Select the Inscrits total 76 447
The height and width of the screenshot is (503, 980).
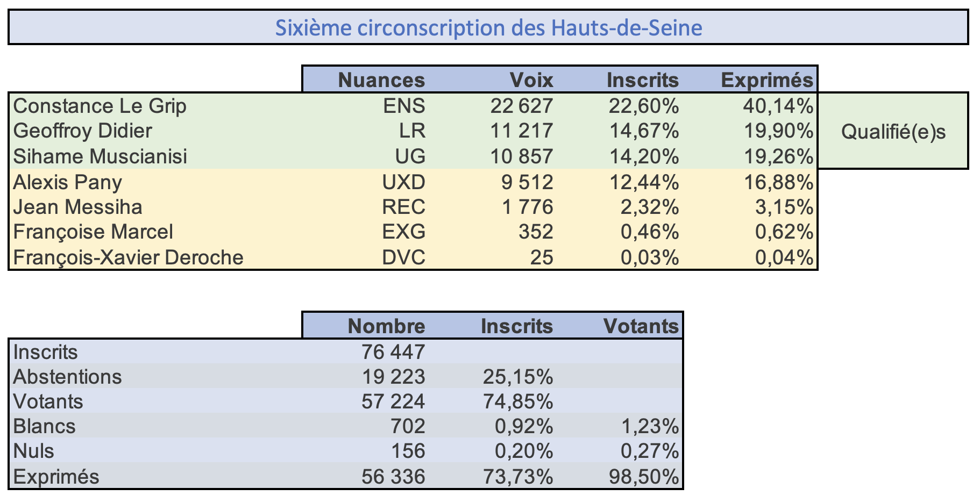[394, 352]
